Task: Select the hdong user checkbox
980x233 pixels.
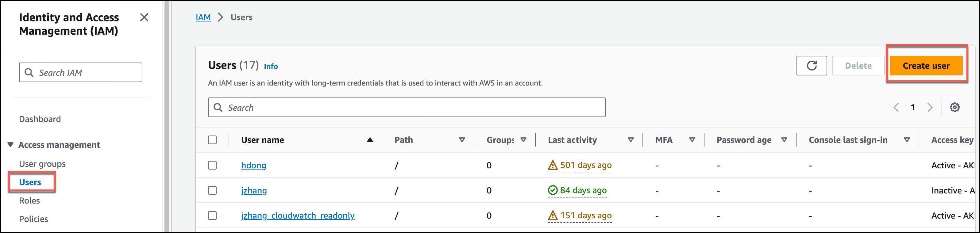Action: (x=212, y=165)
